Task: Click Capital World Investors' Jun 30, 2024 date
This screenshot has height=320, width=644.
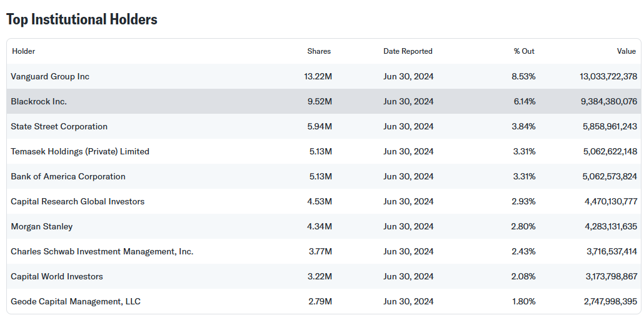Action: point(408,276)
